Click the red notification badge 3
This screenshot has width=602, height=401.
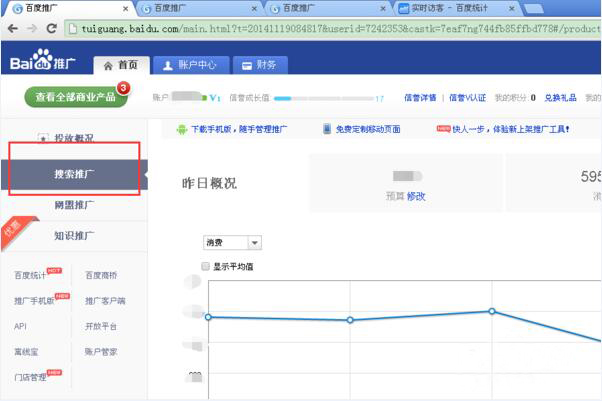coord(123,88)
